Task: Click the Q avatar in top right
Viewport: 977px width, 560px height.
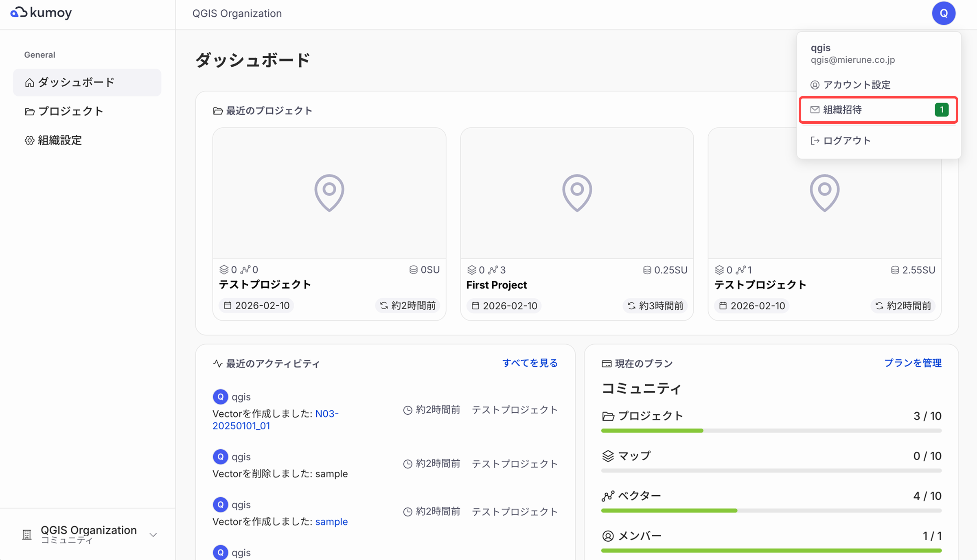Action: [x=944, y=13]
